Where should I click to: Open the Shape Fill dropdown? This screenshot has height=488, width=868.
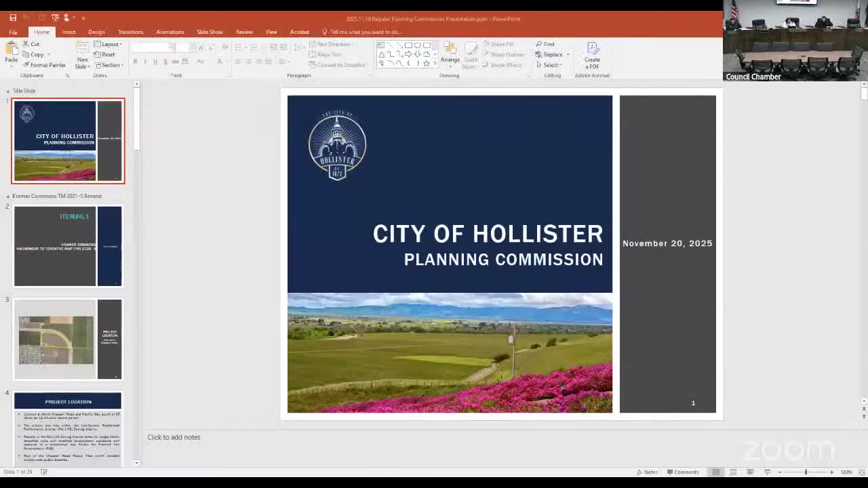click(x=499, y=44)
